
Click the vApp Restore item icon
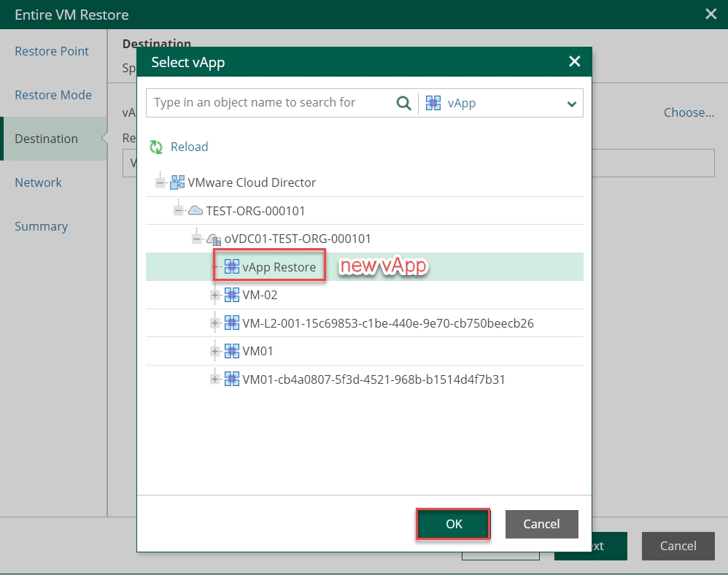click(232, 267)
